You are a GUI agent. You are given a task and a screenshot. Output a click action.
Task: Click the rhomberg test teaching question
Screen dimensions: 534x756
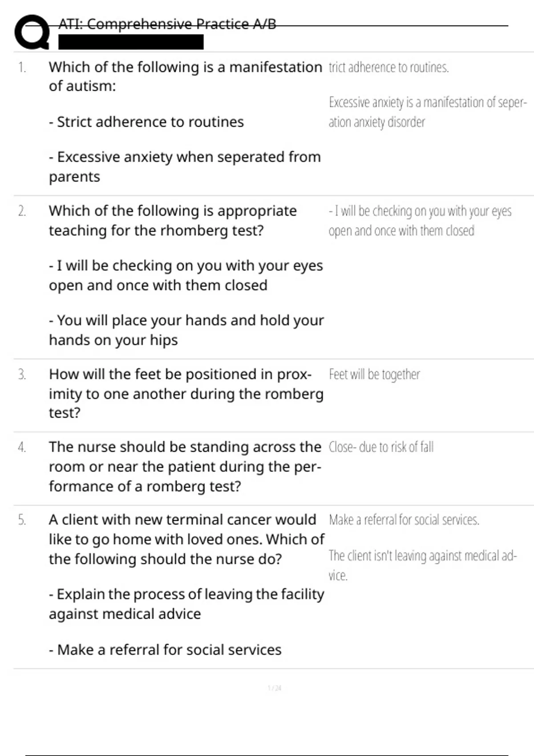click(173, 221)
